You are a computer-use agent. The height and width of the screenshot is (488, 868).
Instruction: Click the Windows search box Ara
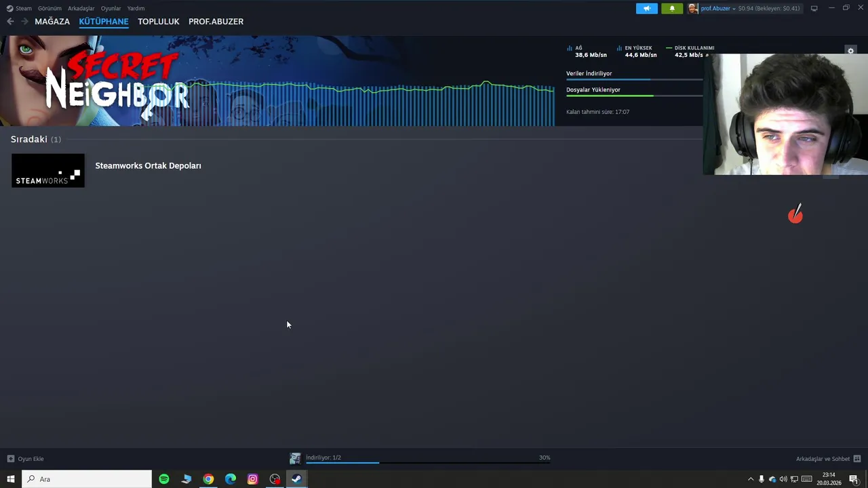point(87,479)
